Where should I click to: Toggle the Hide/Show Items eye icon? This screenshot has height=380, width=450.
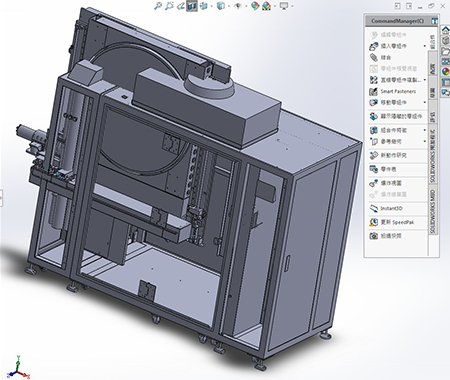point(238,6)
